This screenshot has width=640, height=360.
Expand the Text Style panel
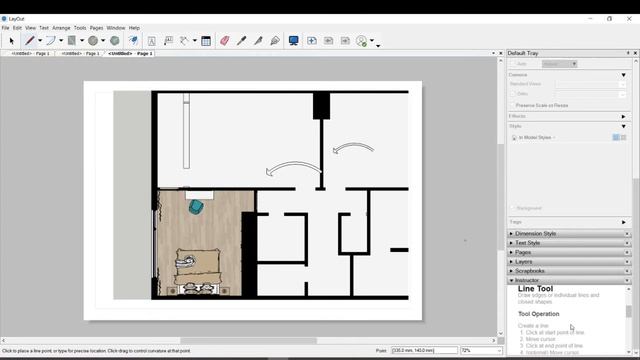click(x=511, y=243)
